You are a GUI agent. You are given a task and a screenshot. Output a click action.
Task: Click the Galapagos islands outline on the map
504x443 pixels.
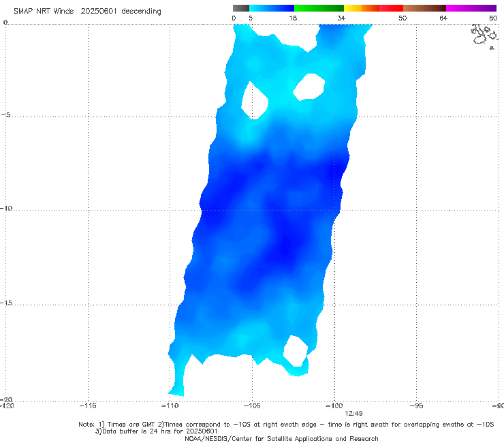[484, 36]
